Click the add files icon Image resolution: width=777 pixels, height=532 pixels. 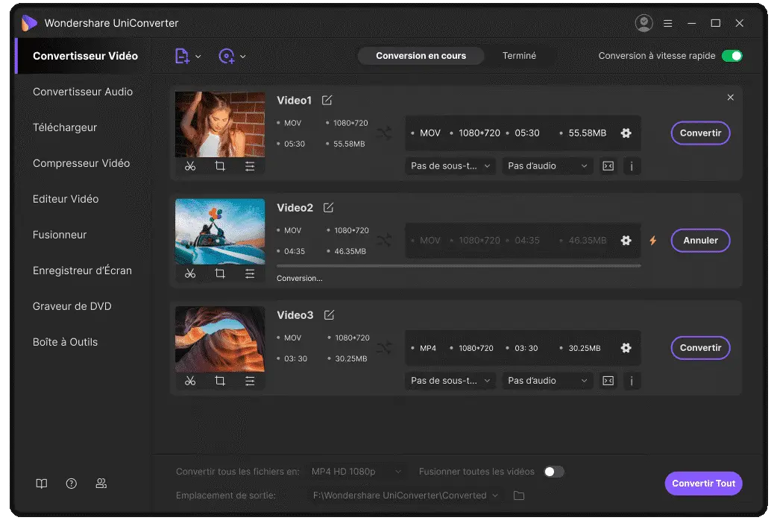[x=182, y=56]
